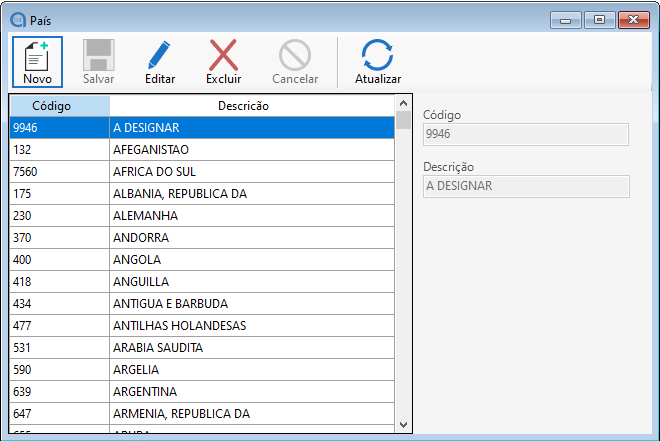
Task: Click the Salvar floppy disk icon
Action: coord(98,55)
